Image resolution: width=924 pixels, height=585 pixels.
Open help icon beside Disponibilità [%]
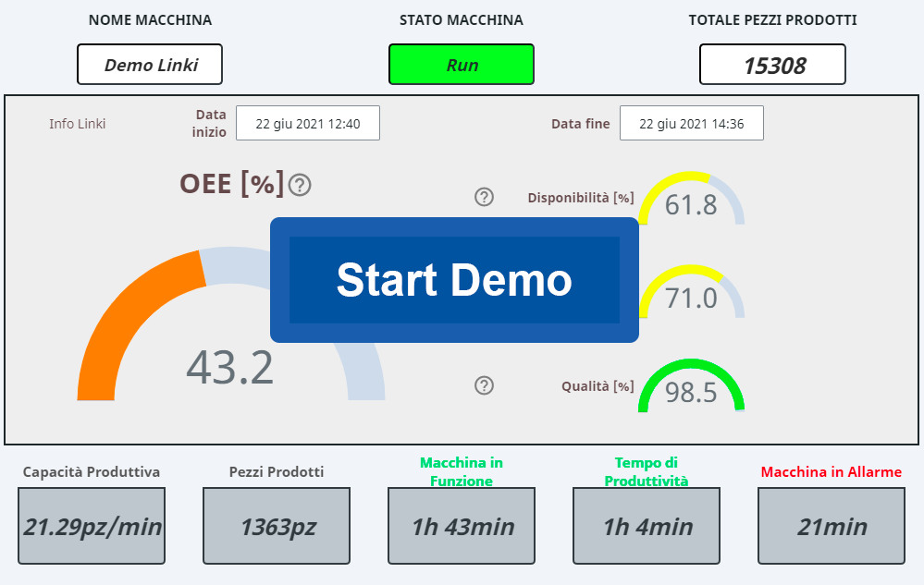[485, 197]
